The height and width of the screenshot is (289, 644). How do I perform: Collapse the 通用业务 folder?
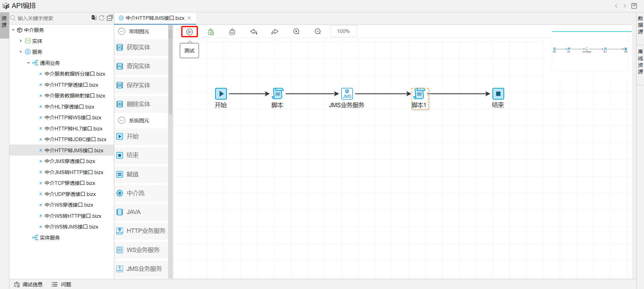29,63
